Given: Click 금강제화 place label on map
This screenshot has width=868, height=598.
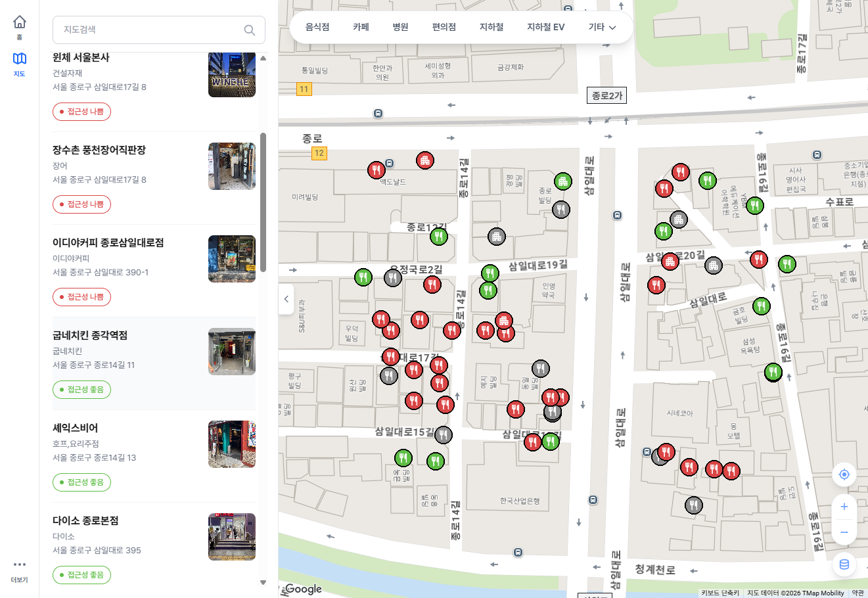Looking at the screenshot, I should coord(511,67).
